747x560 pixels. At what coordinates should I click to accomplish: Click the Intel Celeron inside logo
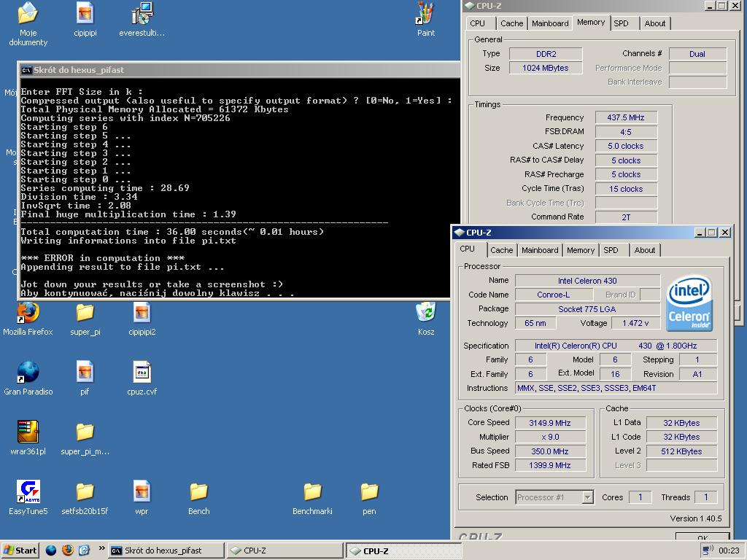[x=689, y=303]
